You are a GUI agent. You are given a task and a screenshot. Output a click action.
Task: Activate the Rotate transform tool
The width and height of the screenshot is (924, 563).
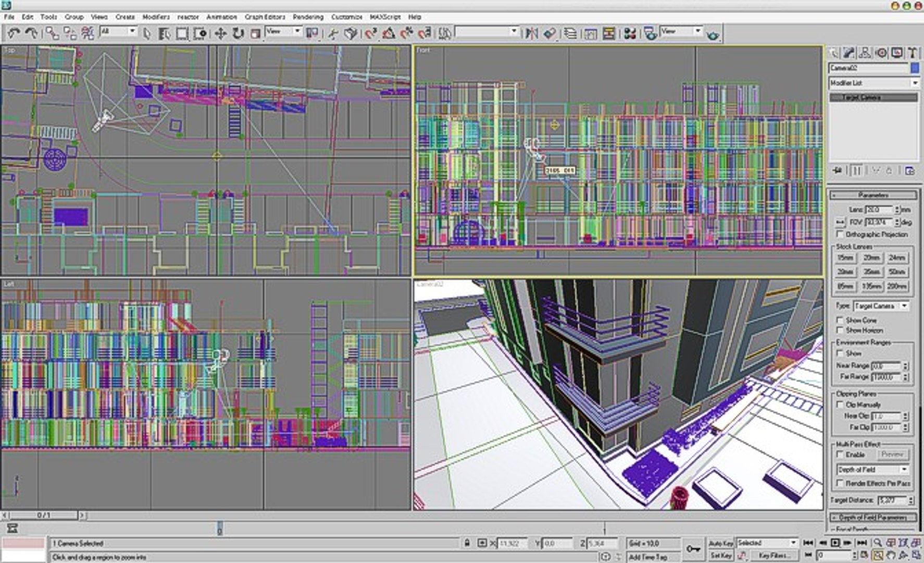coord(238,33)
